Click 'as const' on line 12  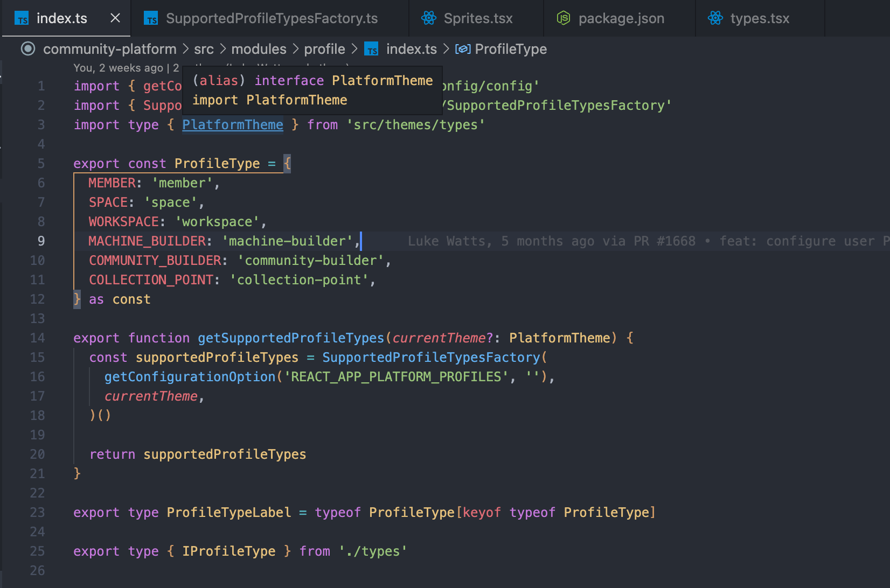click(120, 299)
